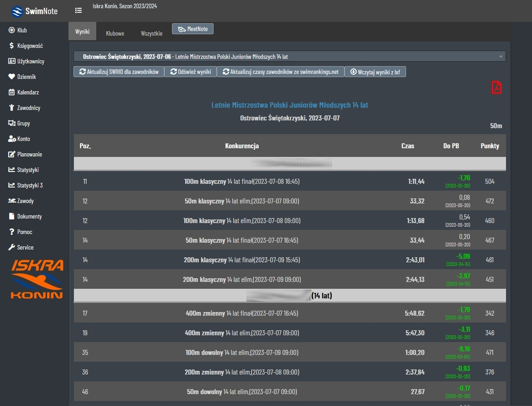The height and width of the screenshot is (406, 532).
Task: Switch to the Wszystkie tab
Action: (x=151, y=33)
